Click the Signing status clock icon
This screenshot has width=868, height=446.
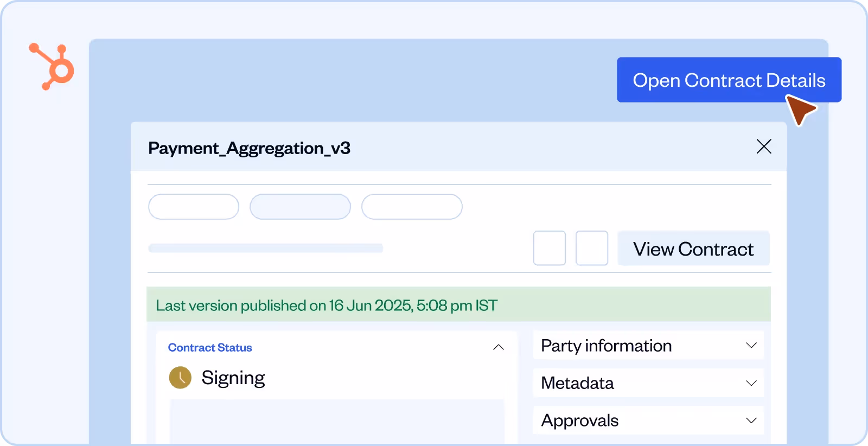180,378
